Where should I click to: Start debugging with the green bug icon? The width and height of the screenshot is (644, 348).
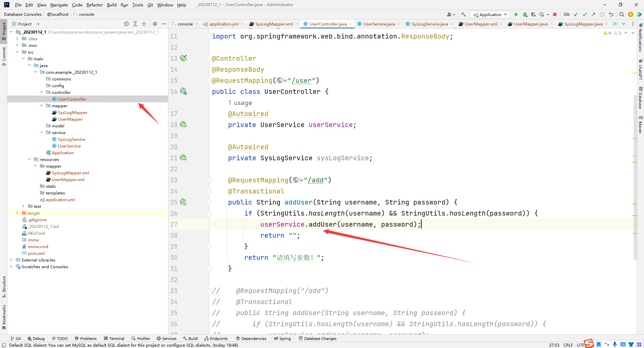click(x=525, y=14)
